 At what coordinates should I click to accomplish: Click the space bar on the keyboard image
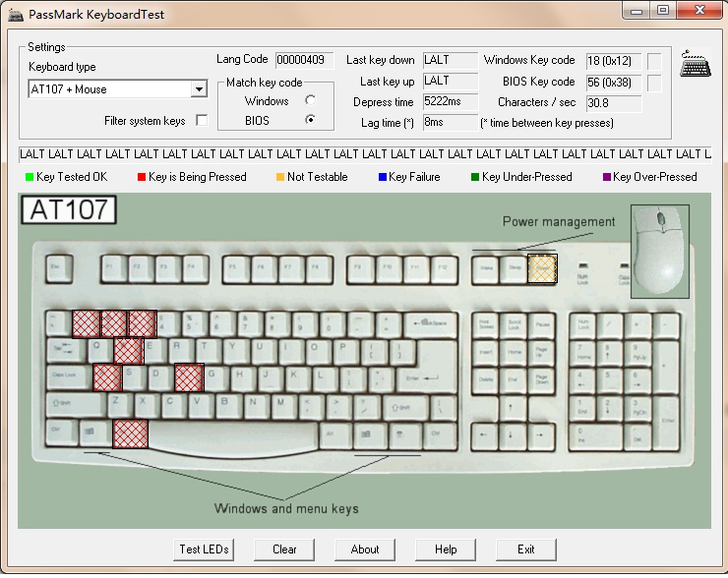point(233,436)
